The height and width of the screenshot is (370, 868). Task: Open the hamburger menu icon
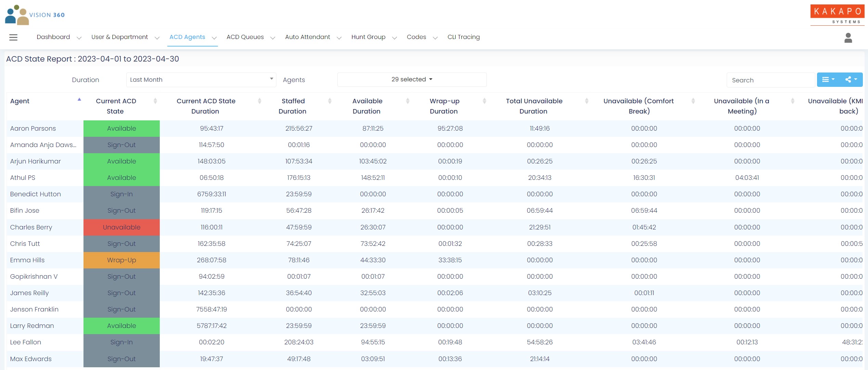click(13, 37)
